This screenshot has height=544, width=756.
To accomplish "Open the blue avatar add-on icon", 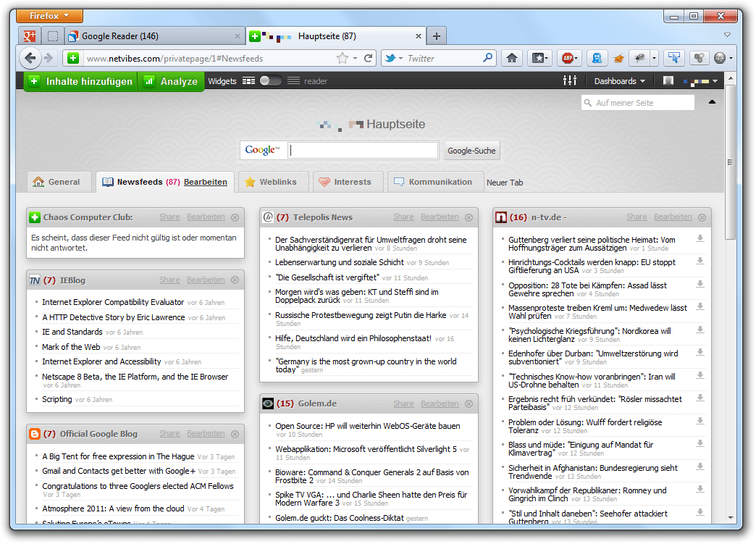I will point(597,59).
